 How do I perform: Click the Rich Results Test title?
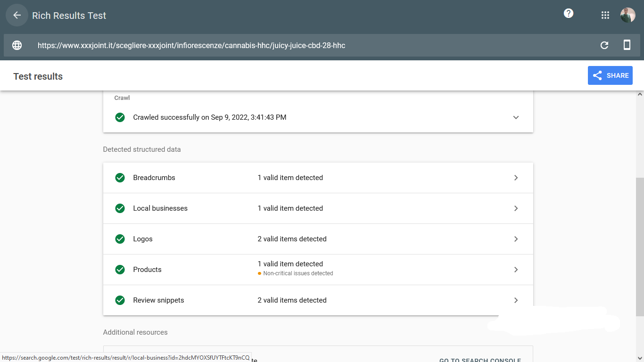(x=69, y=16)
